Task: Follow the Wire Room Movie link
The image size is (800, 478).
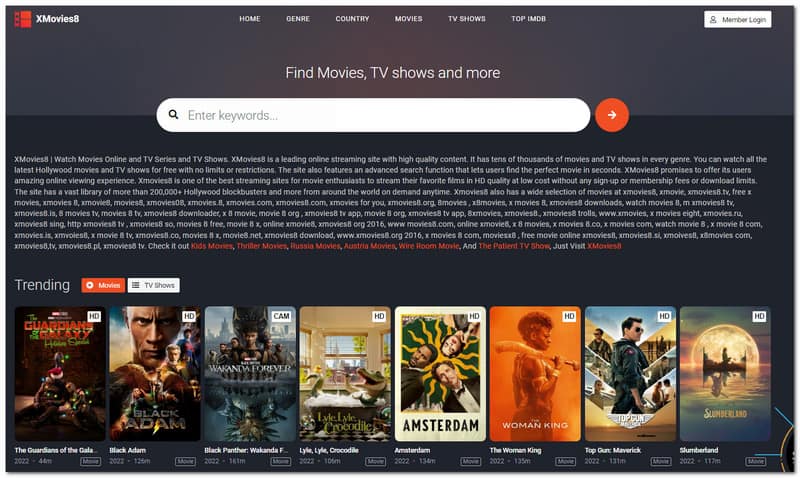Action: pos(429,246)
